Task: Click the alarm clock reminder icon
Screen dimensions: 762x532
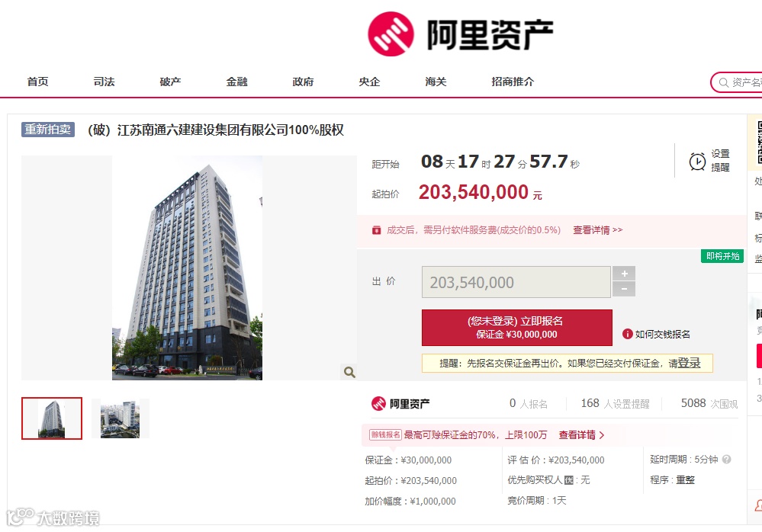Action: (x=697, y=161)
